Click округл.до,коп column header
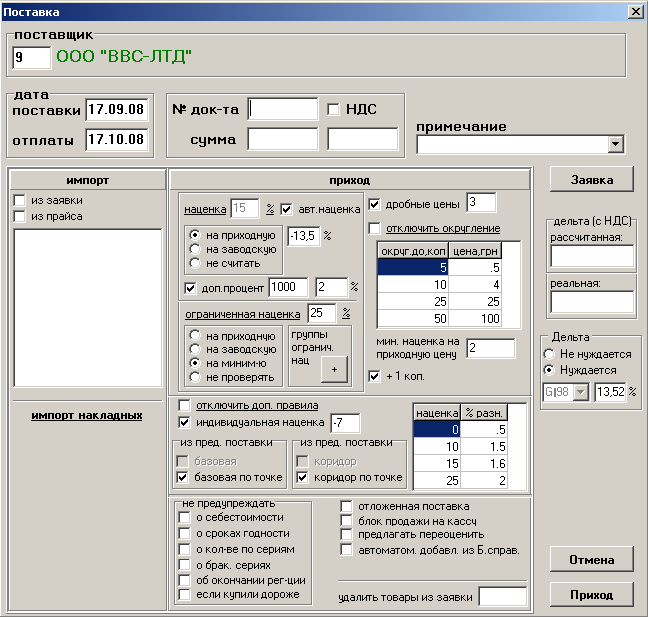The height and width of the screenshot is (617, 648). (413, 251)
